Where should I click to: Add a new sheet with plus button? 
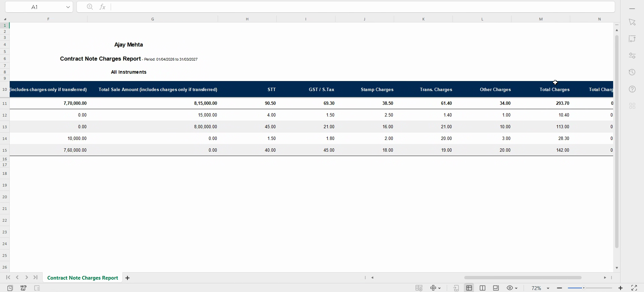[x=127, y=278]
